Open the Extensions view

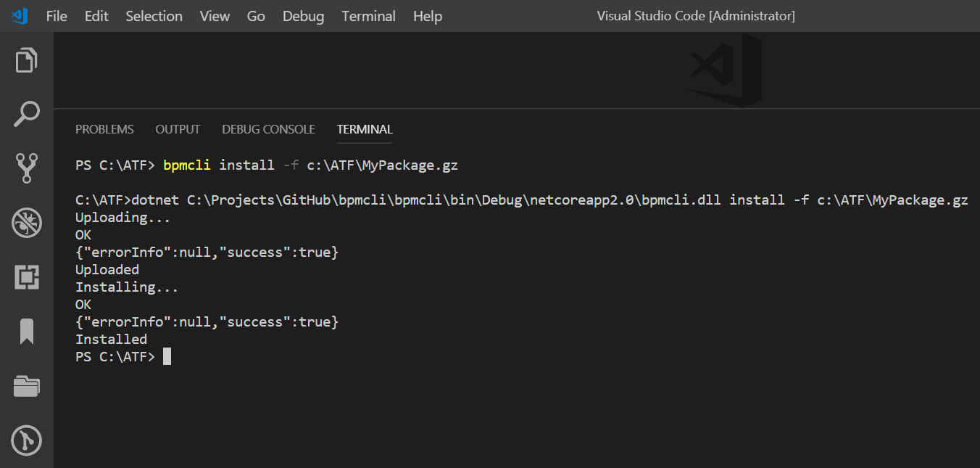(26, 277)
